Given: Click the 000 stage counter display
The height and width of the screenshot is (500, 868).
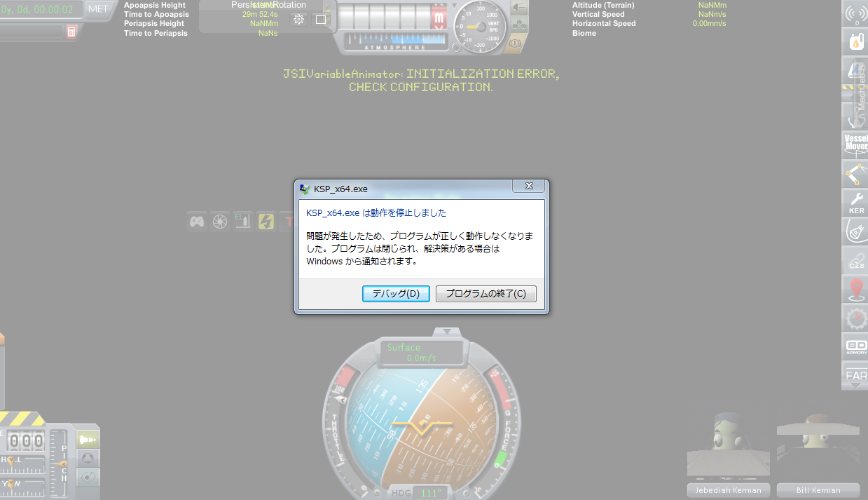Looking at the screenshot, I should point(26,441).
